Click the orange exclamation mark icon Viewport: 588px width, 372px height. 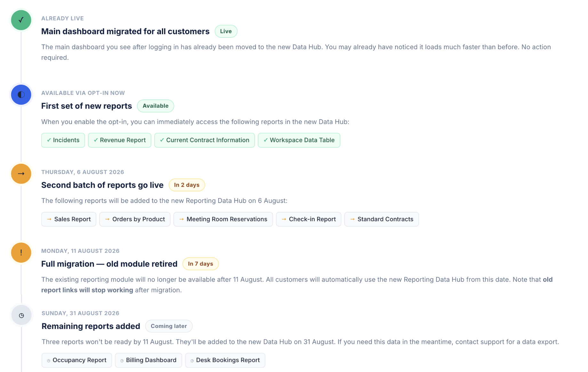[x=21, y=252]
